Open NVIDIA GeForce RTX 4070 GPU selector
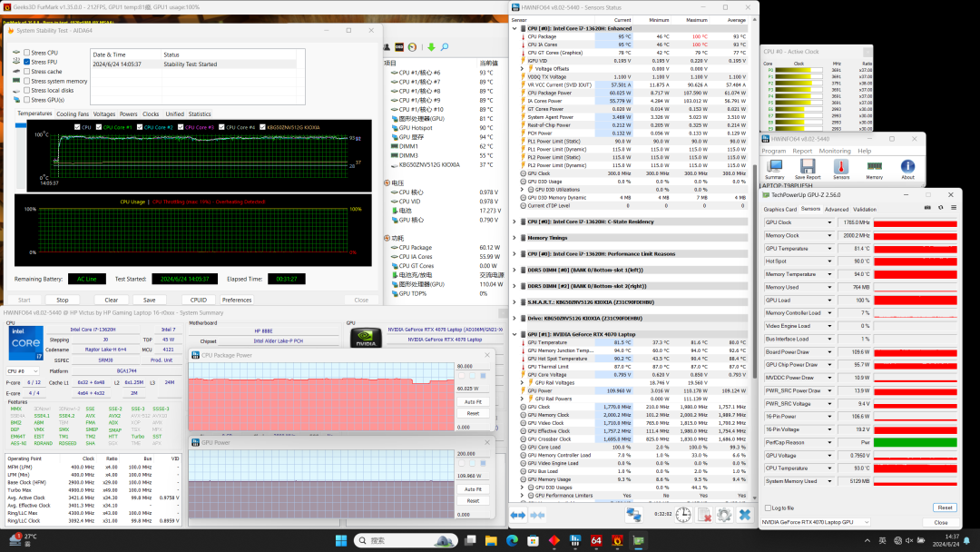This screenshot has width=980, height=552. [x=816, y=523]
